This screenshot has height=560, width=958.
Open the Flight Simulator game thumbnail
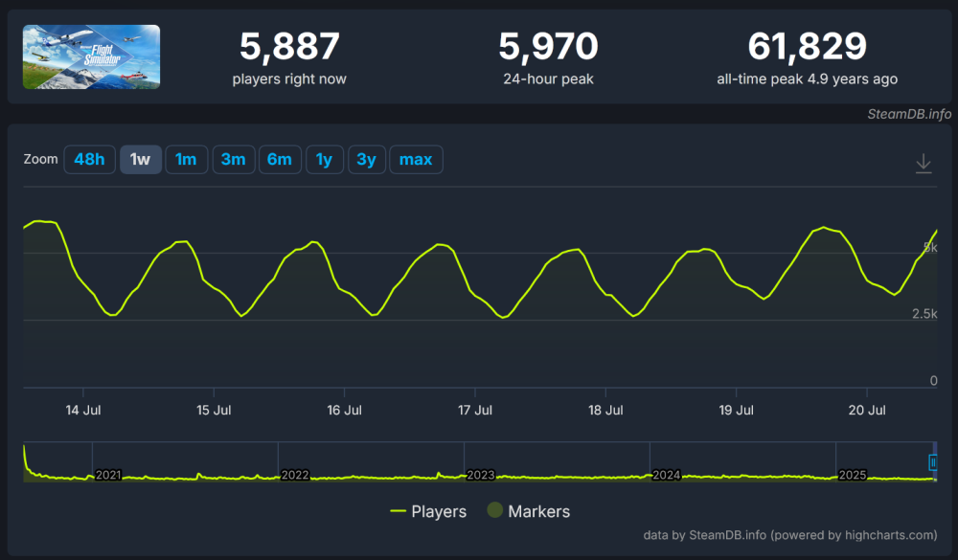pyautogui.click(x=91, y=57)
